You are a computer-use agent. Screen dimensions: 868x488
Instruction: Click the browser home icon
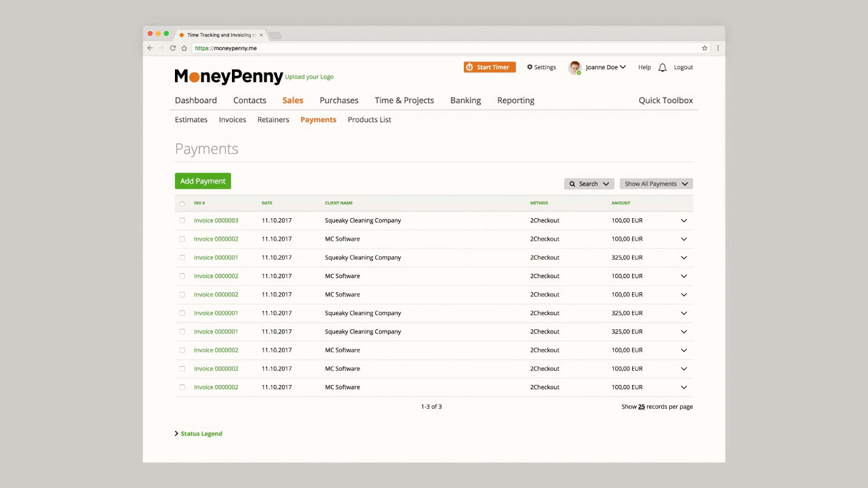184,48
